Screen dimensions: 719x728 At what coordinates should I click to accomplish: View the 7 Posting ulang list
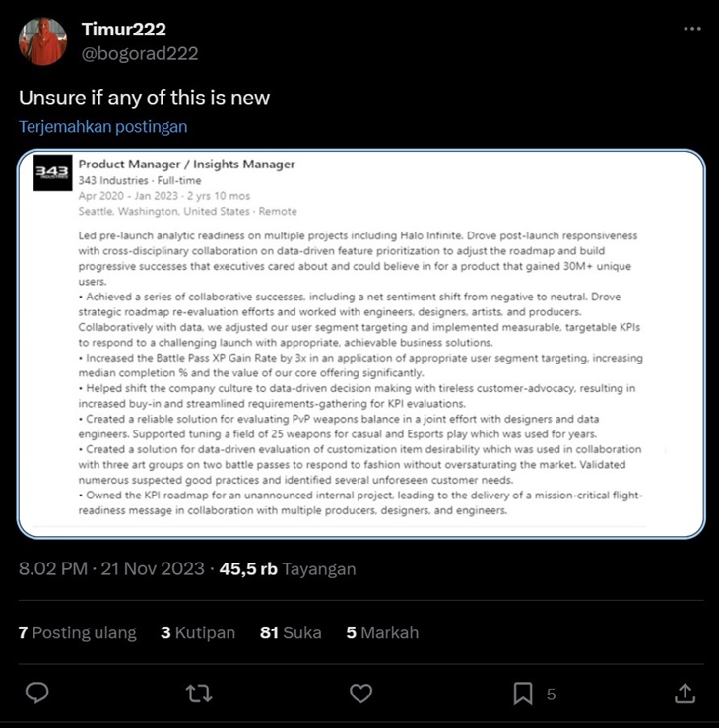[x=78, y=632]
